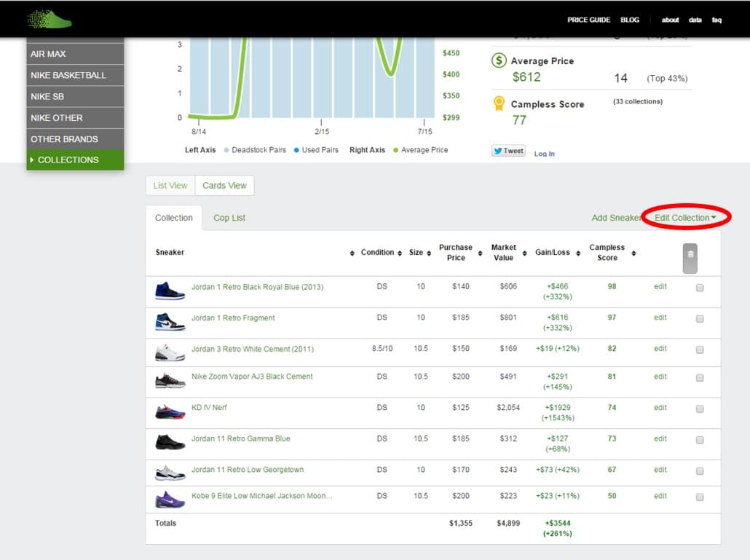This screenshot has height=560, width=750.
Task: Click the Add Sneaker link
Action: pos(616,218)
